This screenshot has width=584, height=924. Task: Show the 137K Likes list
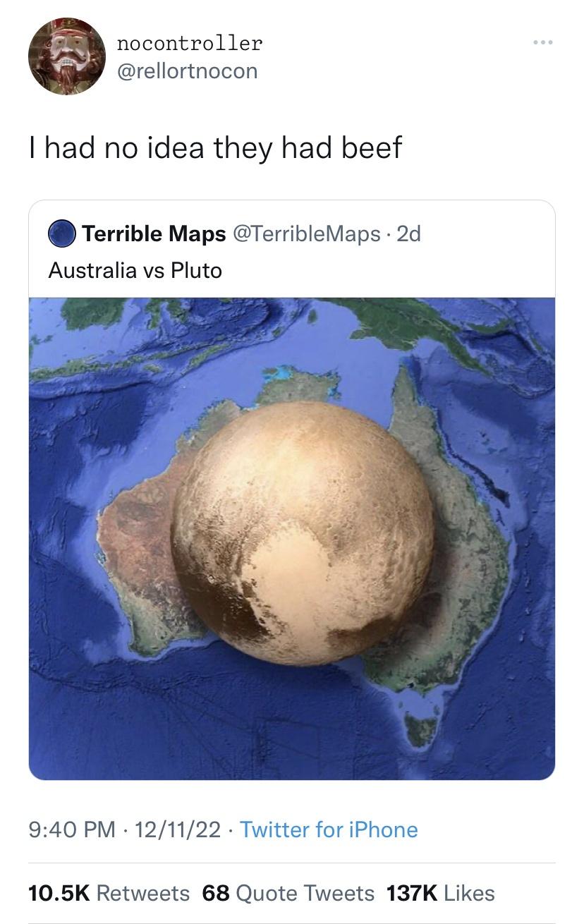[441, 893]
